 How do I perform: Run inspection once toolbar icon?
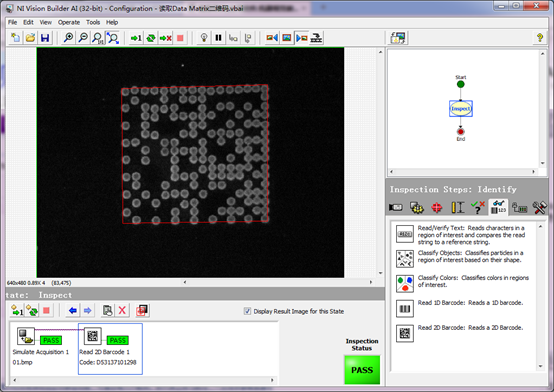pyautogui.click(x=136, y=38)
